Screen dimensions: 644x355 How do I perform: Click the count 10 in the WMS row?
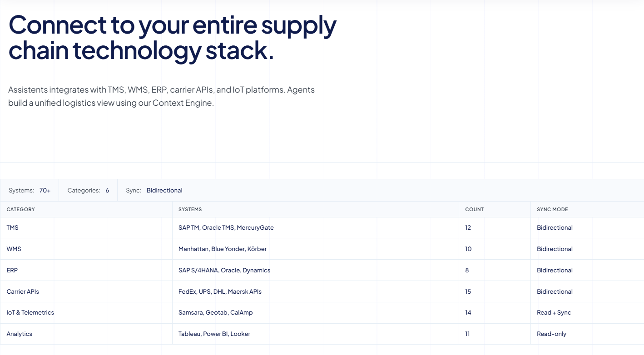[x=495, y=249]
